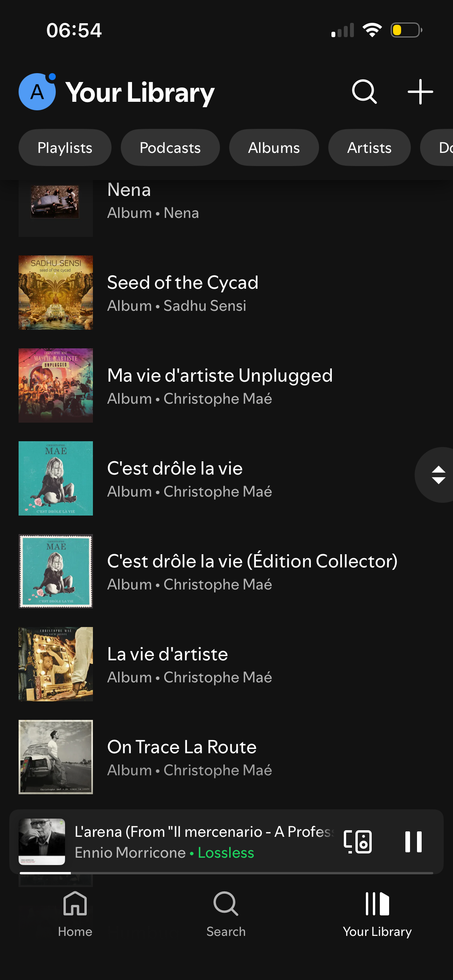Pause the currently playing track
The height and width of the screenshot is (980, 453).
[x=413, y=842]
